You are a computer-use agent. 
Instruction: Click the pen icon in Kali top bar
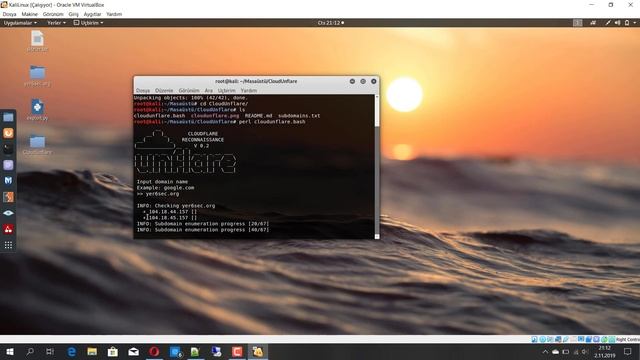coord(608,23)
